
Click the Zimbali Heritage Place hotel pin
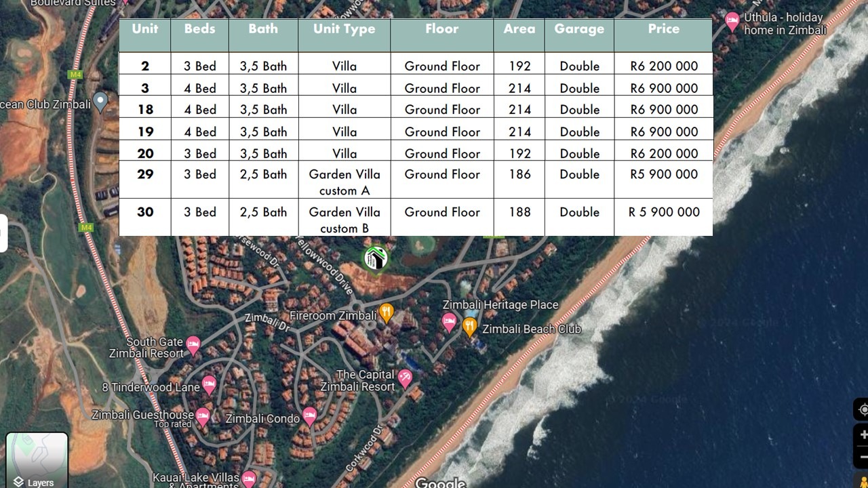point(448,322)
